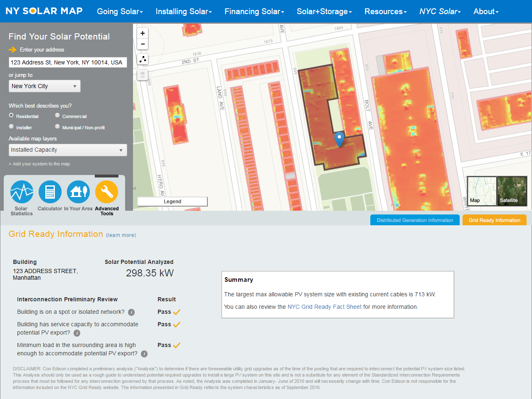Select the polygon draw tool on map

coord(143,59)
